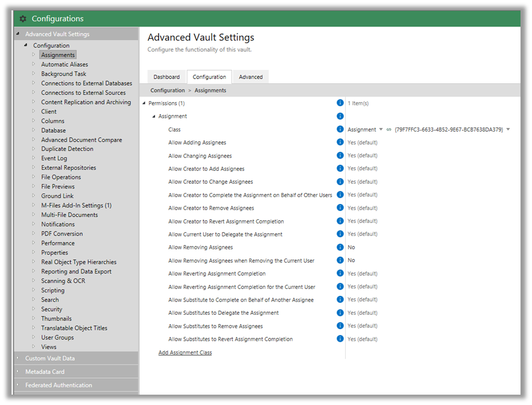
Task: Open the Assignment class dropdown arrow
Action: (x=381, y=130)
